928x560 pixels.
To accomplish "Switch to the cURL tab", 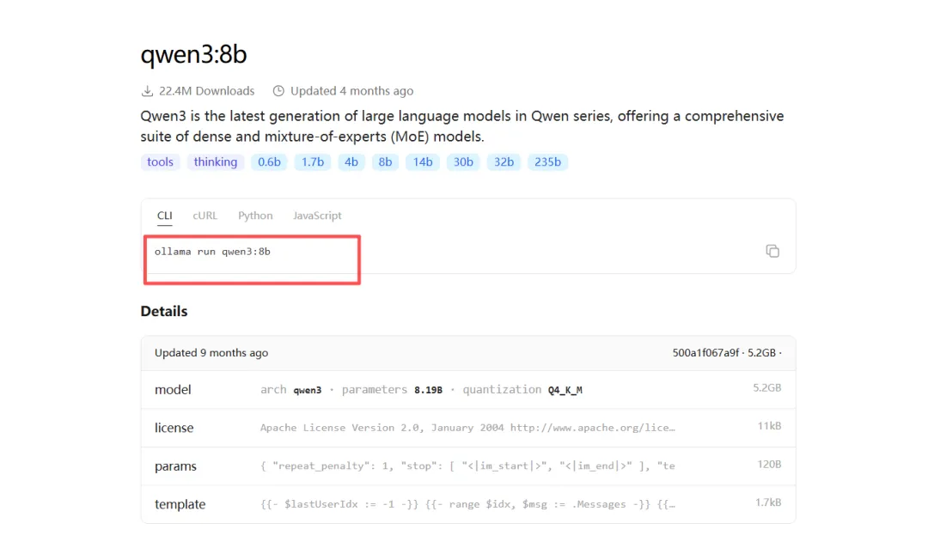I will pos(205,216).
